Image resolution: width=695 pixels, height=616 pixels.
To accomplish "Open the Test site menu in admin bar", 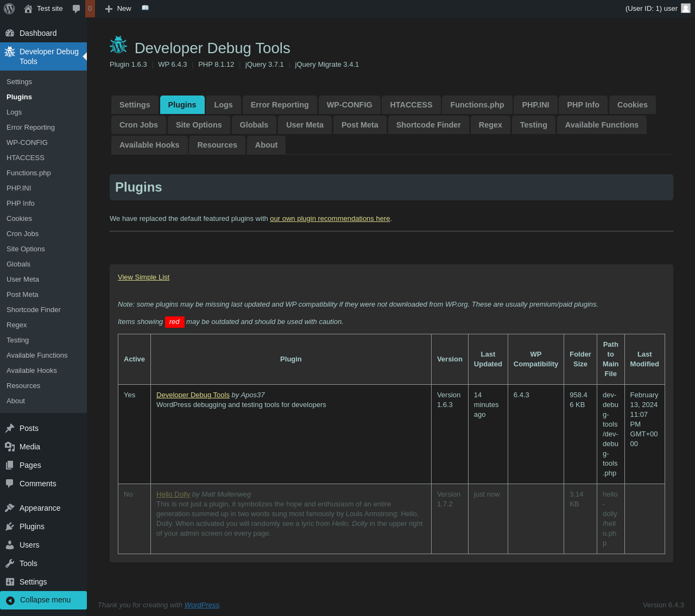I will (43, 9).
